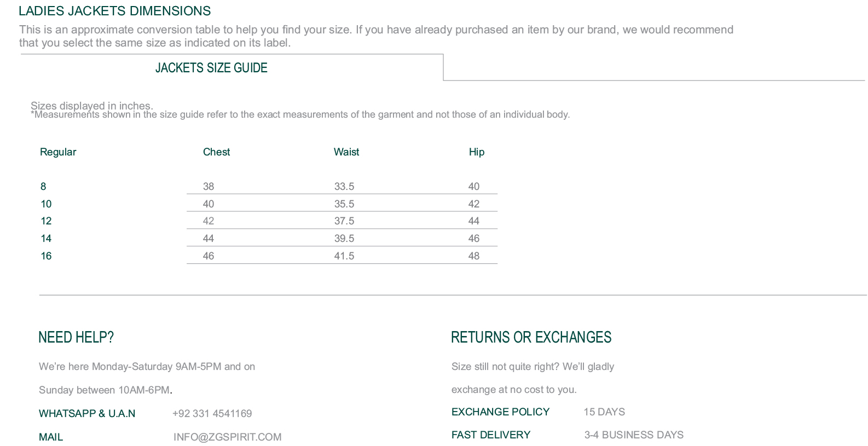
Task: Click the WhatsApp number +92 331 4541169
Action: point(212,414)
